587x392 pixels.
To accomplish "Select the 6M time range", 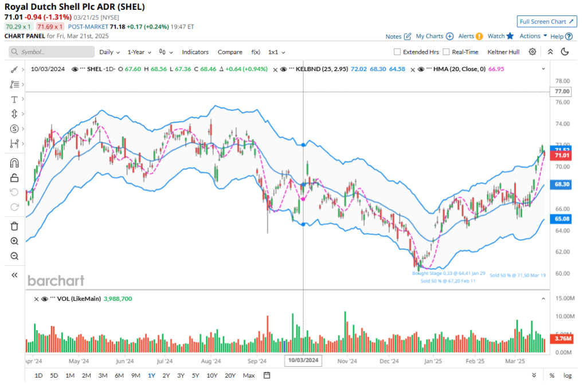I will 119,375.
